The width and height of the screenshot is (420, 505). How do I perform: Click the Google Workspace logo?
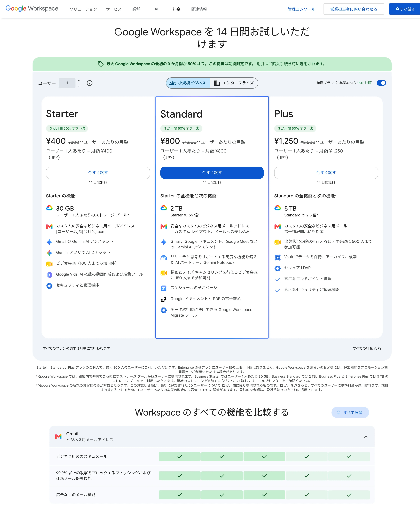coord(32,9)
